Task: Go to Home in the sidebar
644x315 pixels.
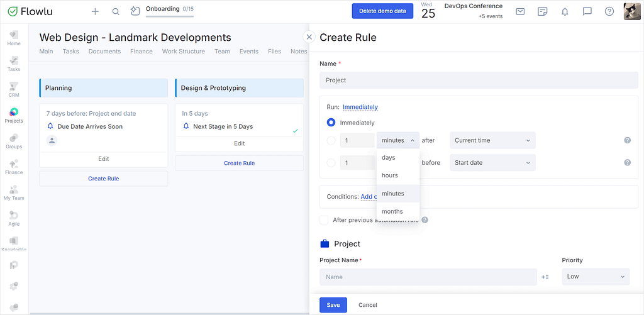Action: click(14, 38)
